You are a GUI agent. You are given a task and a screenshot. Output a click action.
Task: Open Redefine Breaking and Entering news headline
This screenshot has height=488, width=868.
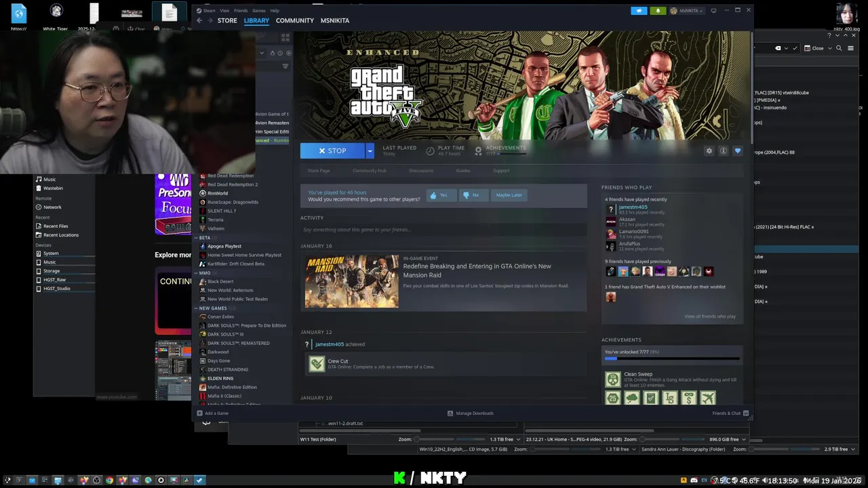[477, 270]
